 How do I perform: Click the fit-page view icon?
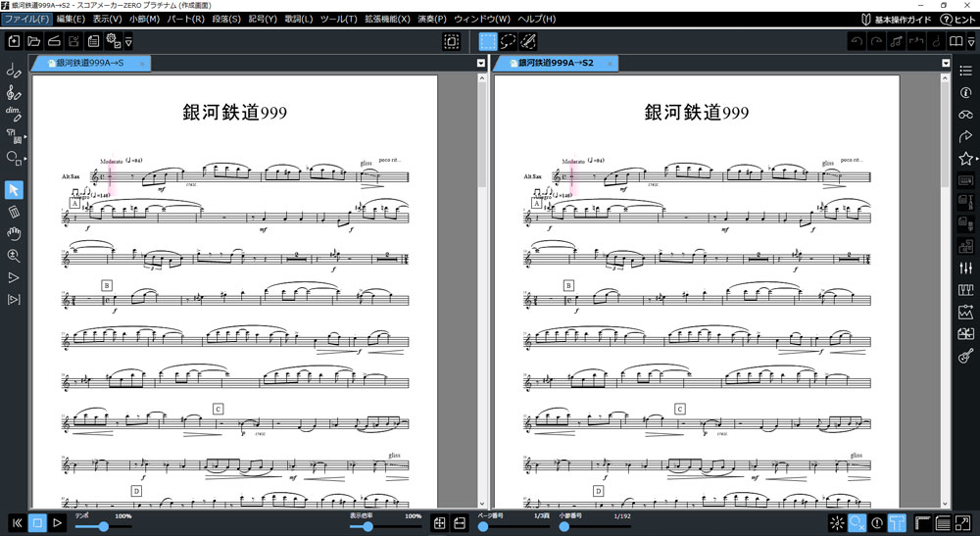439,523
